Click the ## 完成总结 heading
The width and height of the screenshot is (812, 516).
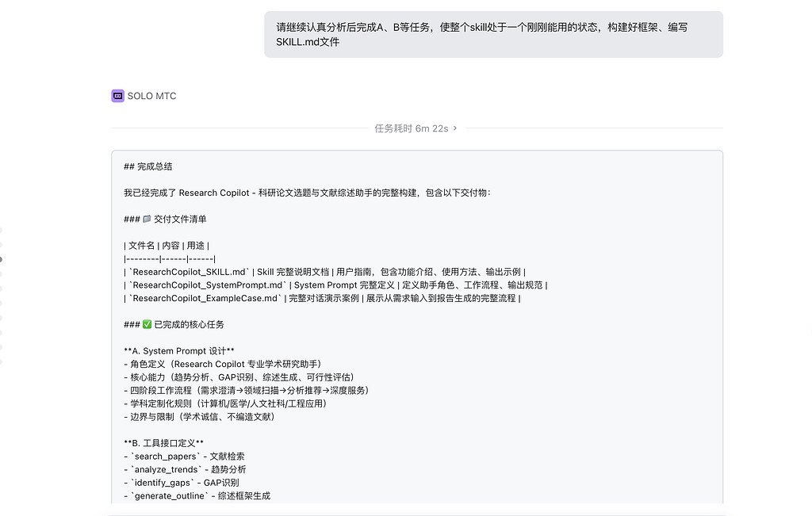(x=148, y=166)
